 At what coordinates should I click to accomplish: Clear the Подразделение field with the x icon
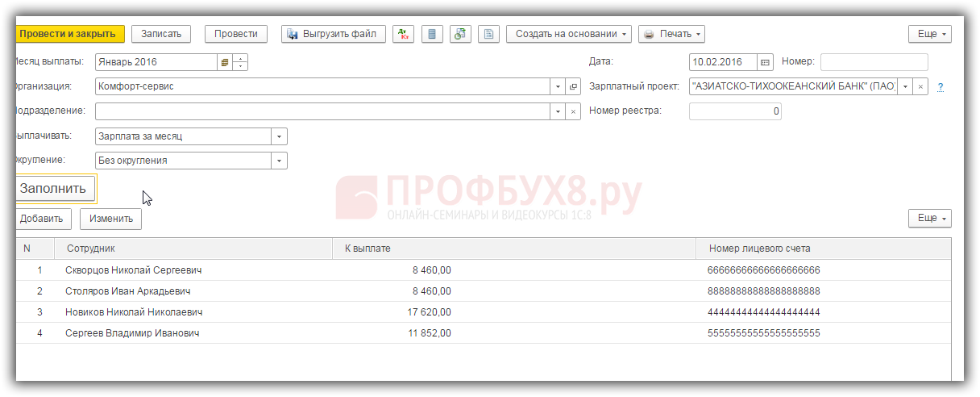tap(573, 111)
